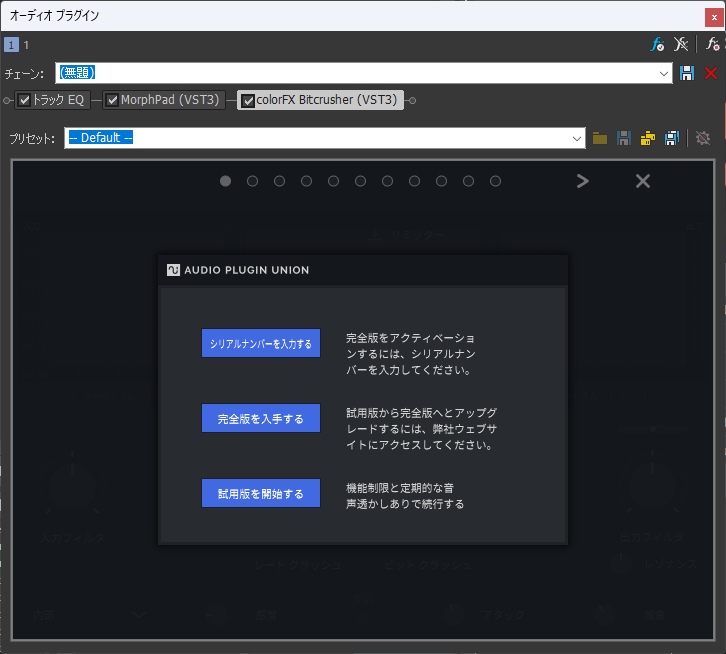Select the last tour page dot
This screenshot has height=654, width=726.
(x=495, y=181)
